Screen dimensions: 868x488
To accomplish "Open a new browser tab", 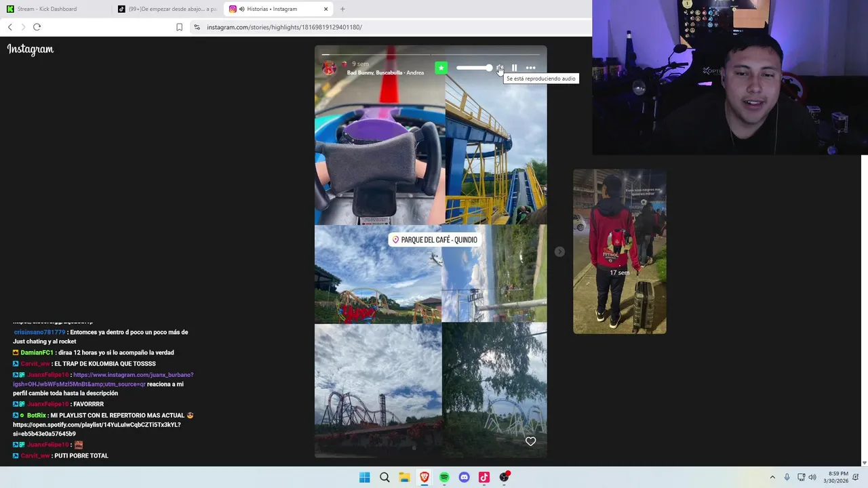I will [x=342, y=9].
